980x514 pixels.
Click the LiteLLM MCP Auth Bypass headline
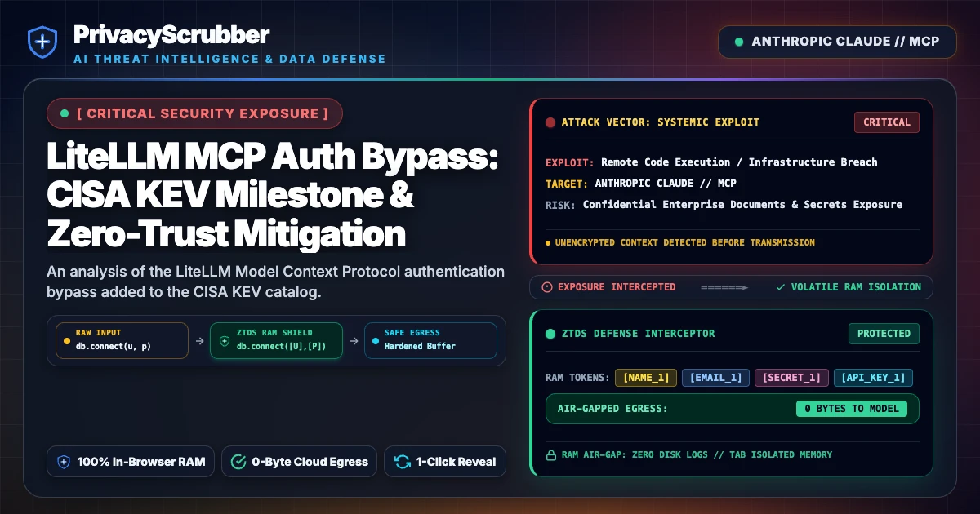(273, 195)
